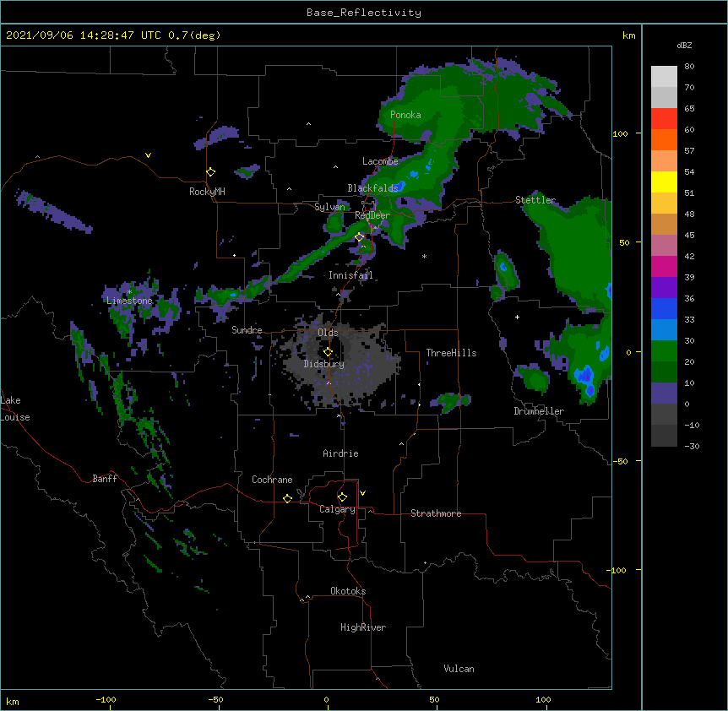Click the -100 km tick on bottom axis
This screenshot has height=711, width=728.
point(106,699)
